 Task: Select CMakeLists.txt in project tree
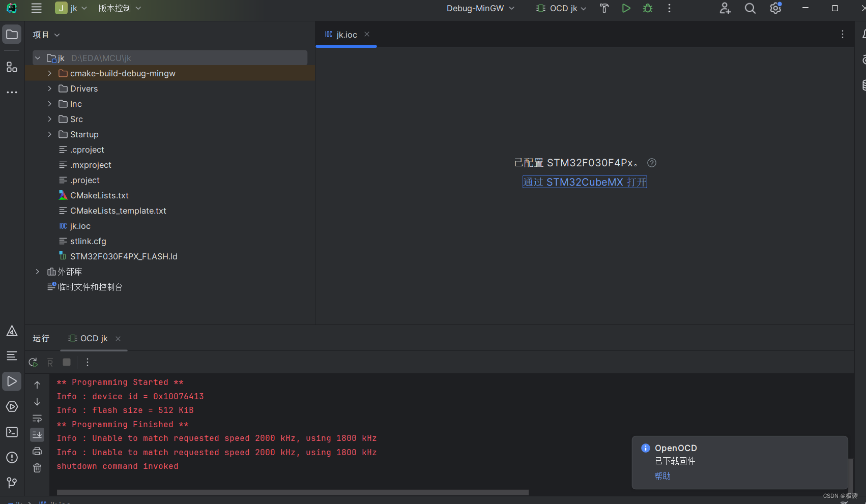99,195
